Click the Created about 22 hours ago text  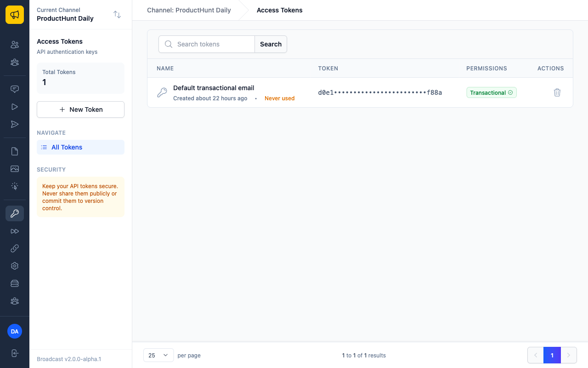coord(210,98)
